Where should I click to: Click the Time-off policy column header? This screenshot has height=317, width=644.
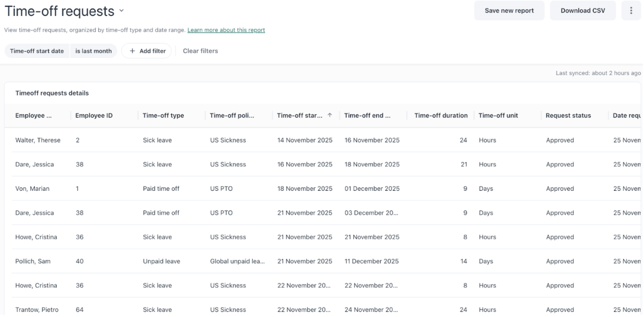coord(232,116)
